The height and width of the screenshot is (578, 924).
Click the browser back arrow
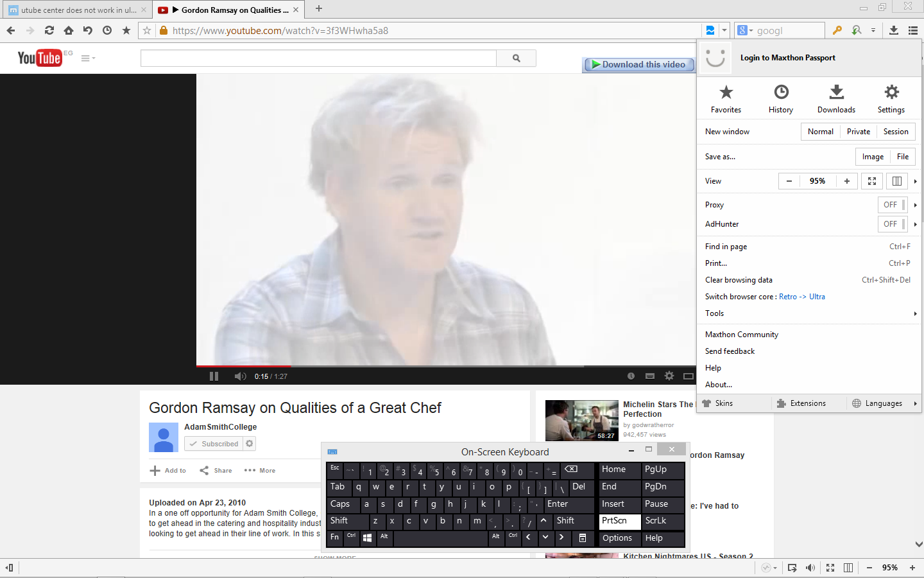[x=11, y=30]
